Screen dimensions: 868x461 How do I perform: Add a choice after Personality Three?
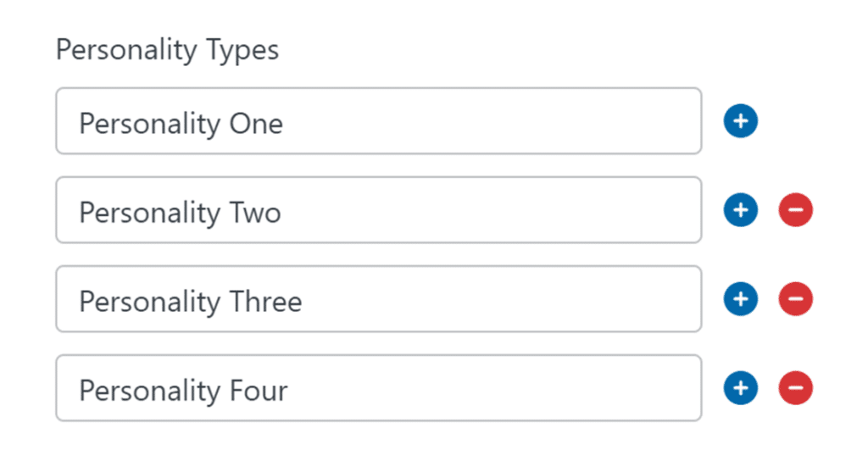click(740, 299)
